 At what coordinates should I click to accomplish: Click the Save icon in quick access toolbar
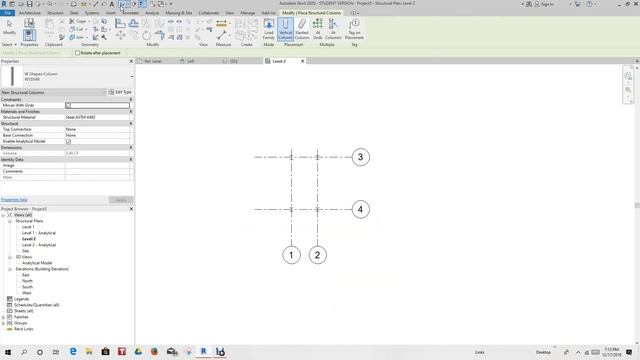click(29, 4)
